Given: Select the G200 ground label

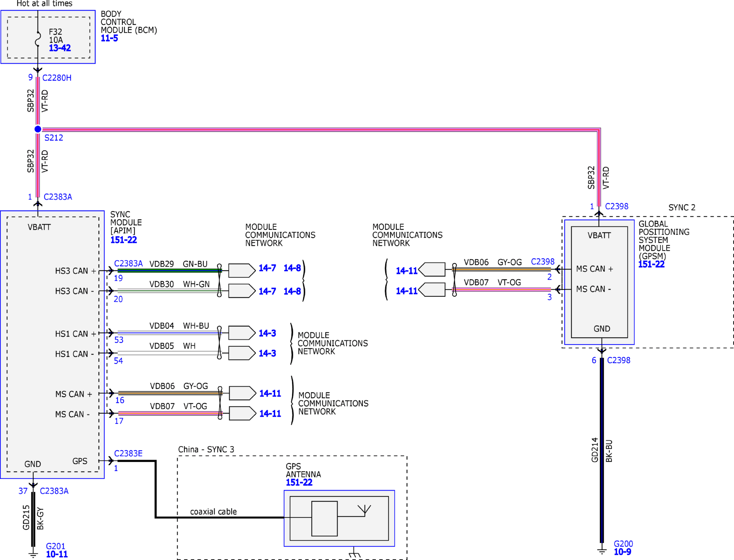Looking at the screenshot, I should [623, 544].
